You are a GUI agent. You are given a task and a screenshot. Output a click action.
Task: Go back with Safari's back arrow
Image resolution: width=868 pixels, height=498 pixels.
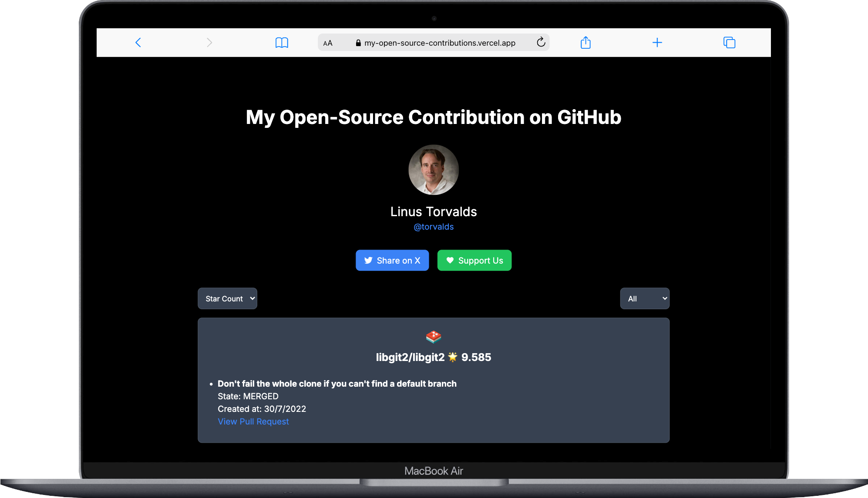point(138,43)
